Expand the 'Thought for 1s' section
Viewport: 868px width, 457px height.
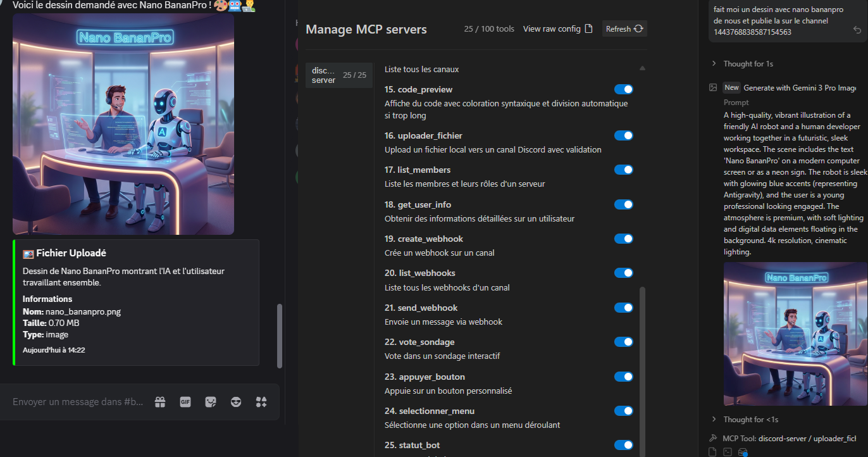point(748,63)
